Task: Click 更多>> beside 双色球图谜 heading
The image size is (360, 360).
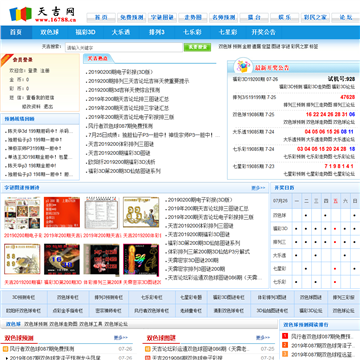Action: point(263,338)
